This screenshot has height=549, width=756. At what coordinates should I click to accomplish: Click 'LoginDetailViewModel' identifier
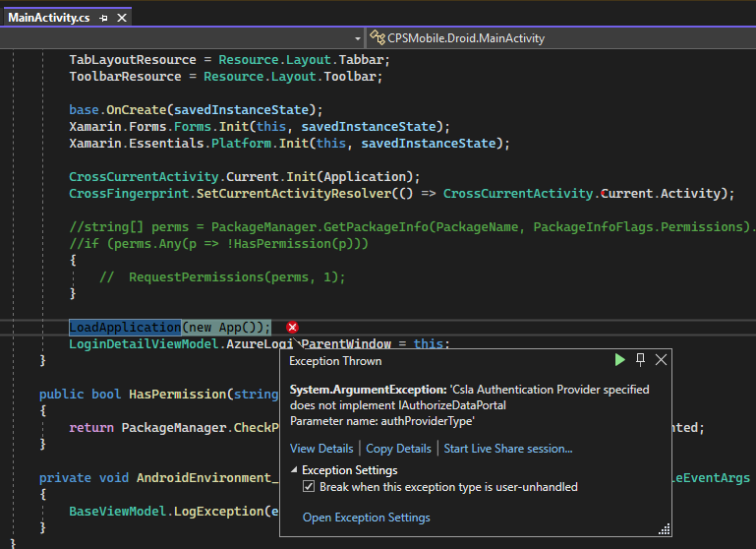144,343
